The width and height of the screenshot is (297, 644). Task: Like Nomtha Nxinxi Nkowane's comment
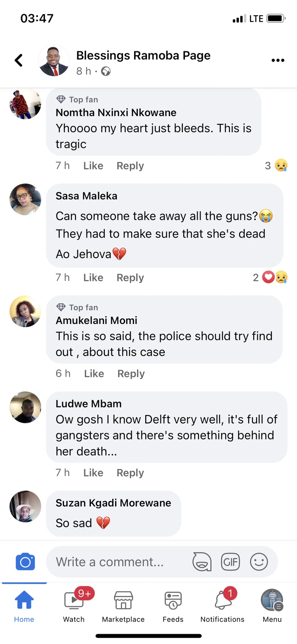pos(93,166)
